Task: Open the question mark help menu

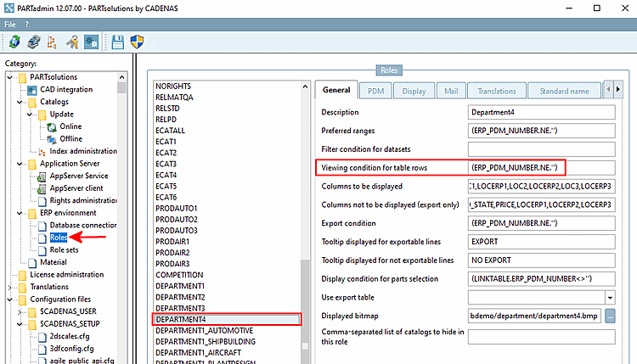Action: click(x=27, y=25)
